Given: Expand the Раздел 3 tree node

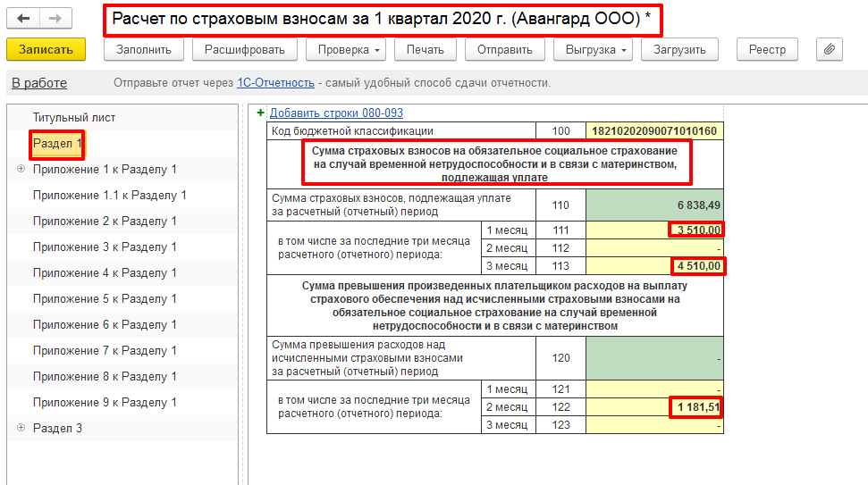Looking at the screenshot, I should (20, 429).
